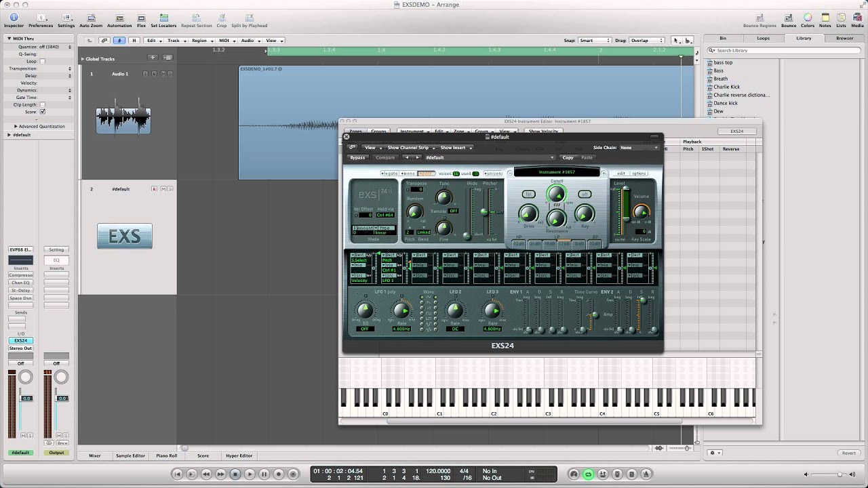Uncheck the Score checkbox in the Inspector
The image size is (868, 488).
(x=42, y=112)
